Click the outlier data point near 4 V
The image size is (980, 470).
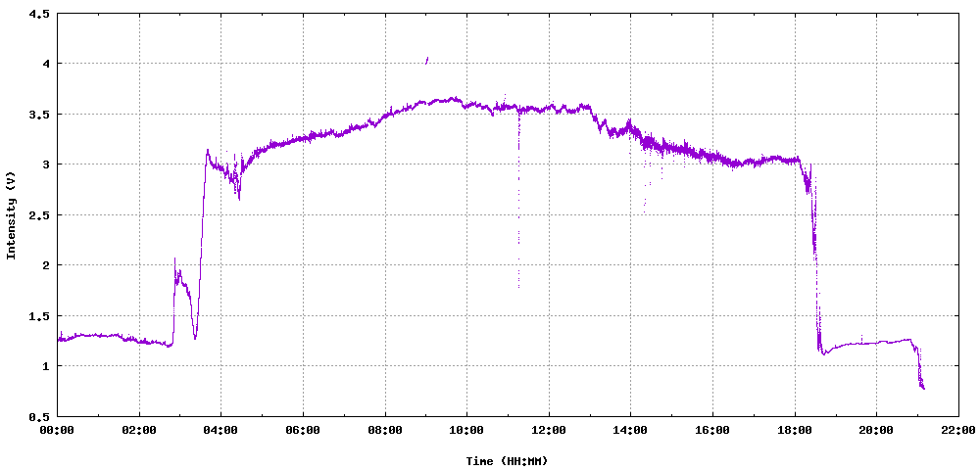(x=427, y=60)
